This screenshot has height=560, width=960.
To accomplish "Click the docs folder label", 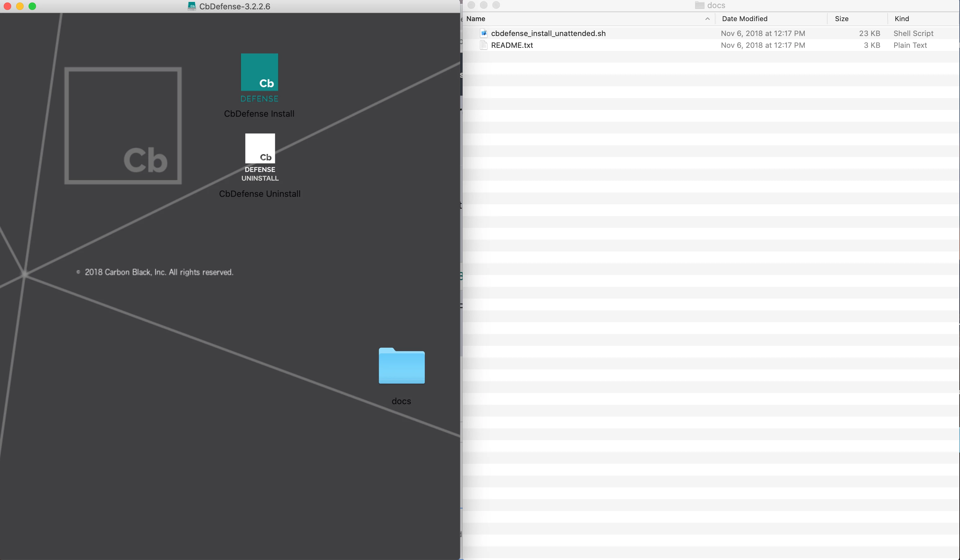I will [401, 401].
